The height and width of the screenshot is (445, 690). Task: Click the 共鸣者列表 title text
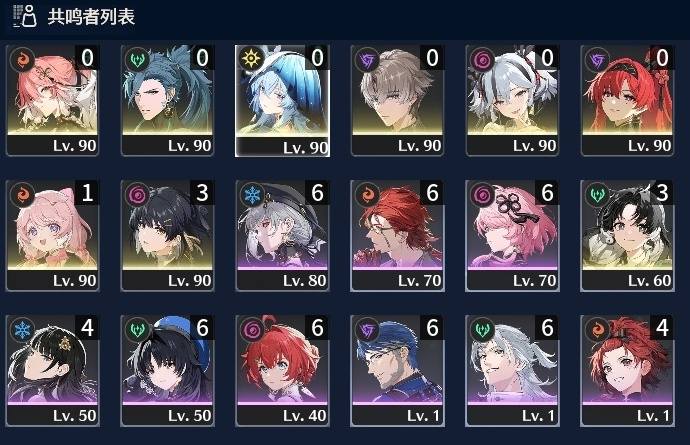pyautogui.click(x=91, y=17)
